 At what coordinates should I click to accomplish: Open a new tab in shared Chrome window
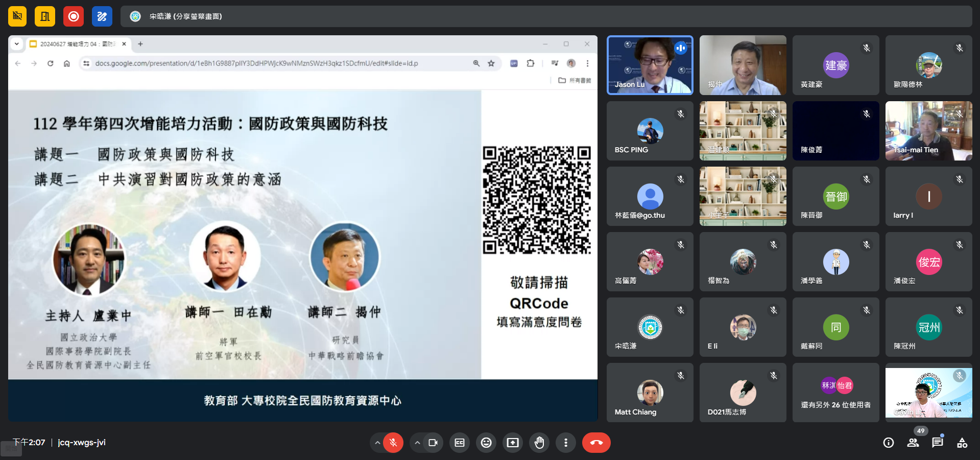pos(140,44)
